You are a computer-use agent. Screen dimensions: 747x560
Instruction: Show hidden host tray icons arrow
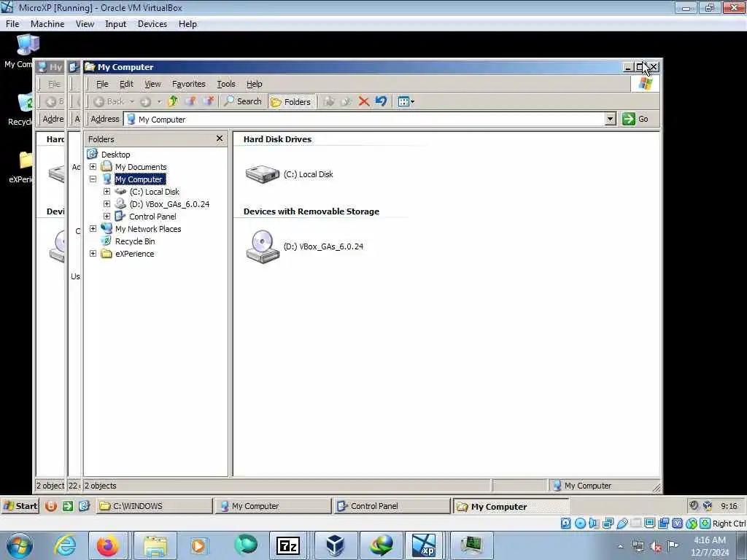[620, 546]
